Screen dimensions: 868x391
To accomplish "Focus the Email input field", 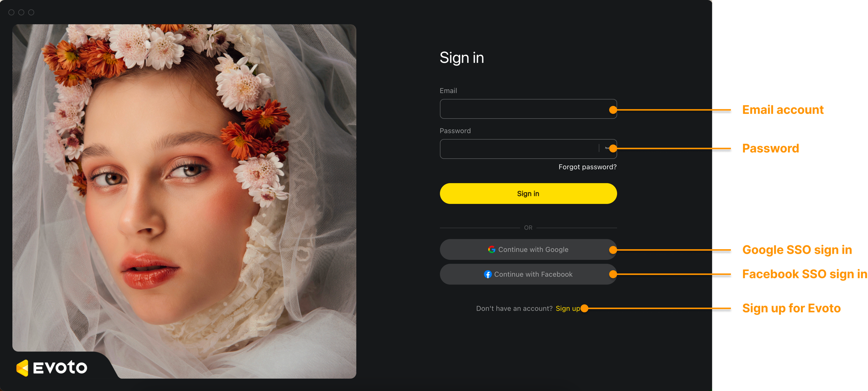I will click(x=528, y=109).
